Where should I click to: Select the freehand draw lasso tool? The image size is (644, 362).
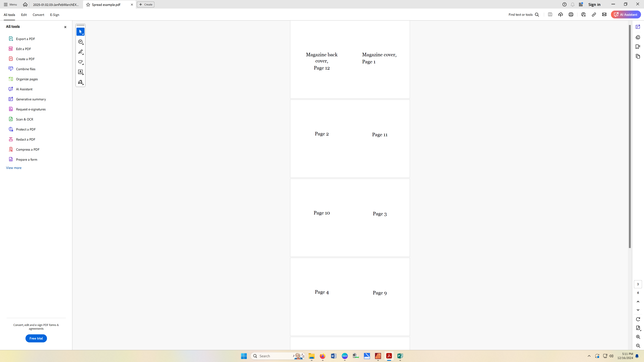(x=80, y=62)
